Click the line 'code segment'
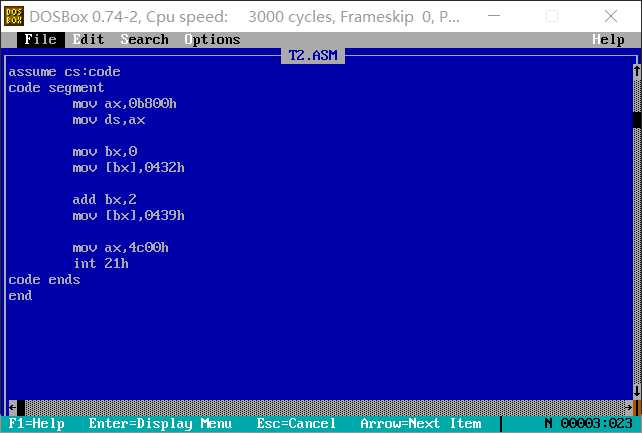Viewport: 642px width, 433px height. pos(56,88)
